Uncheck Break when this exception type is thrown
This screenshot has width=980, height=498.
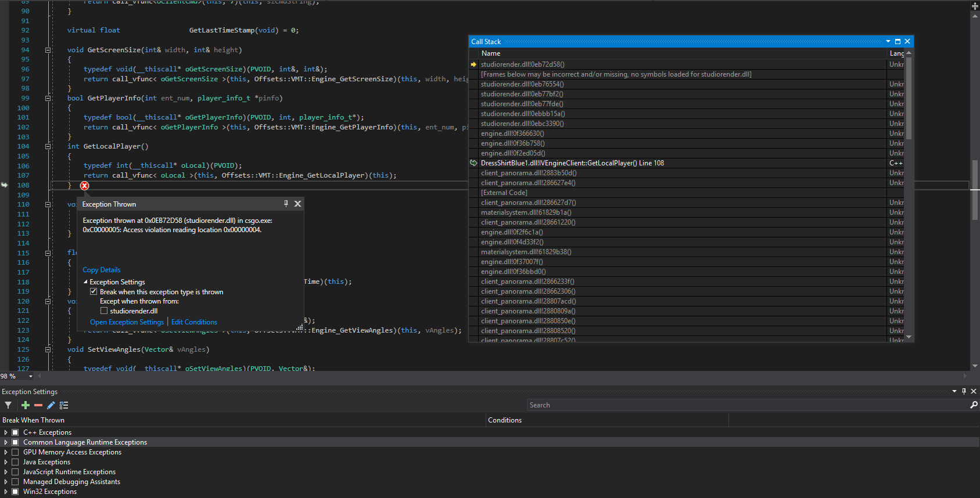[x=94, y=292]
